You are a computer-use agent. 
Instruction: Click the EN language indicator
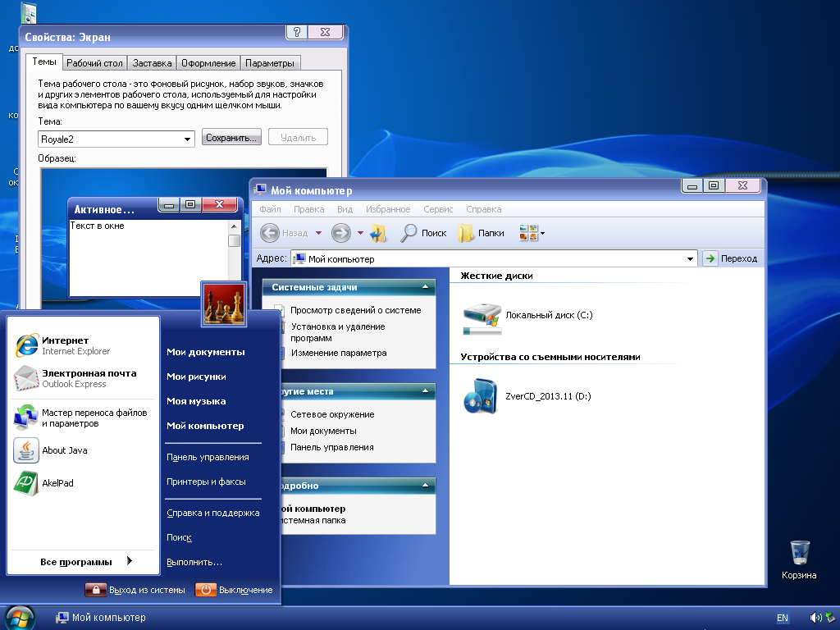782,618
